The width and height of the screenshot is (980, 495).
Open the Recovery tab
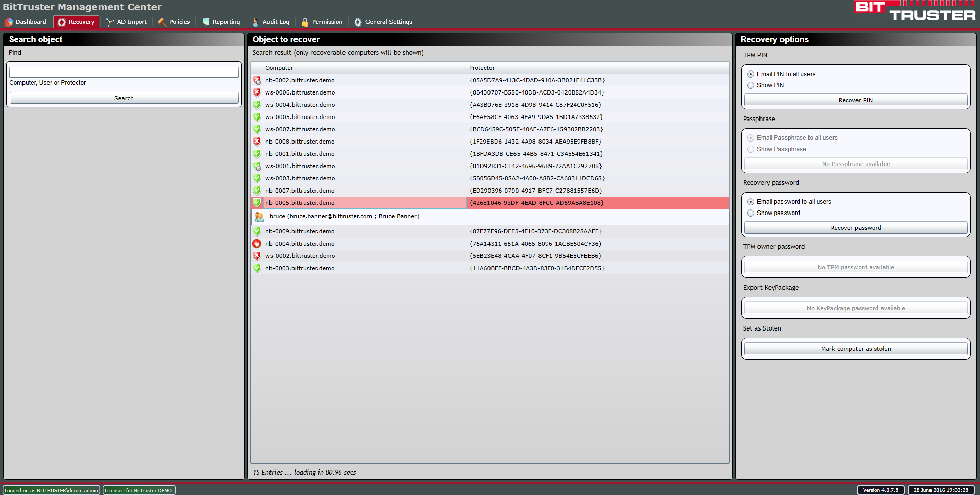[x=77, y=22]
